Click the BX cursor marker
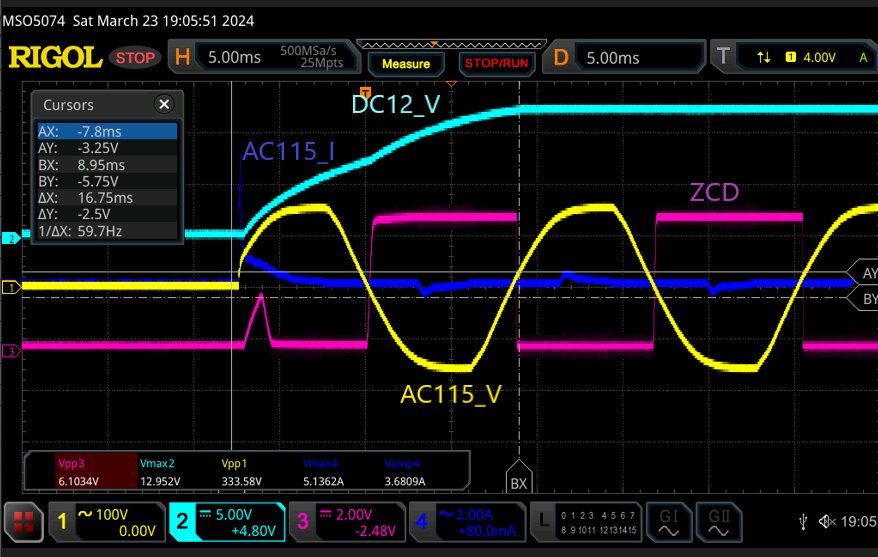The width and height of the screenshot is (878, 557). click(x=519, y=478)
